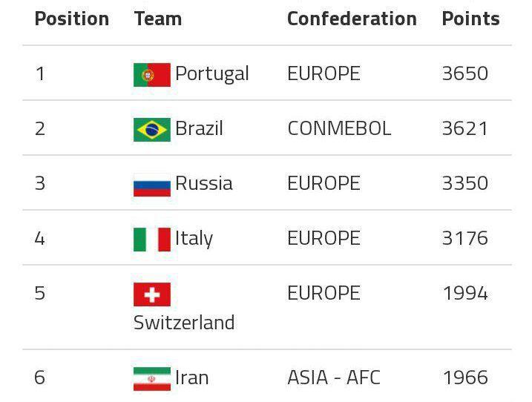Click the Italy flag icon
The width and height of the screenshot is (532, 402).
152,240
